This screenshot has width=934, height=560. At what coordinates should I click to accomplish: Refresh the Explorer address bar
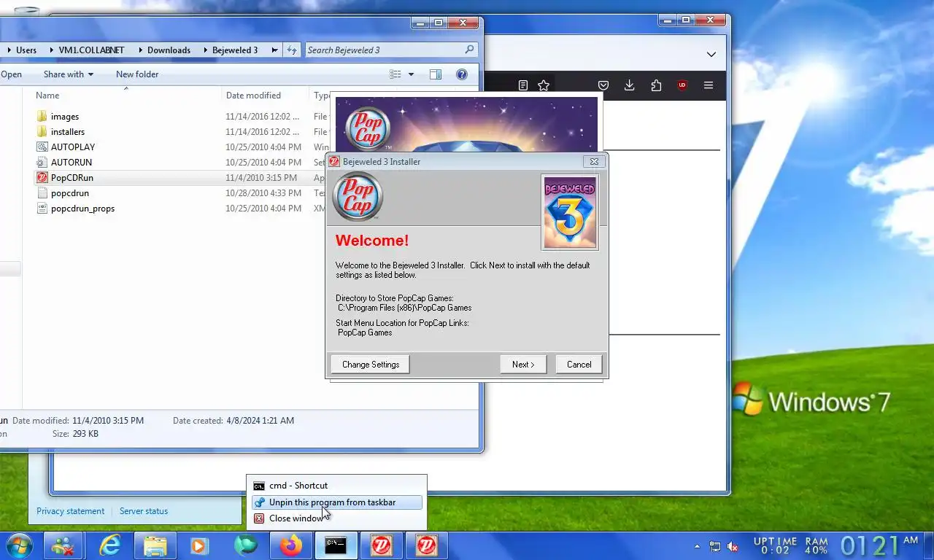pos(292,50)
